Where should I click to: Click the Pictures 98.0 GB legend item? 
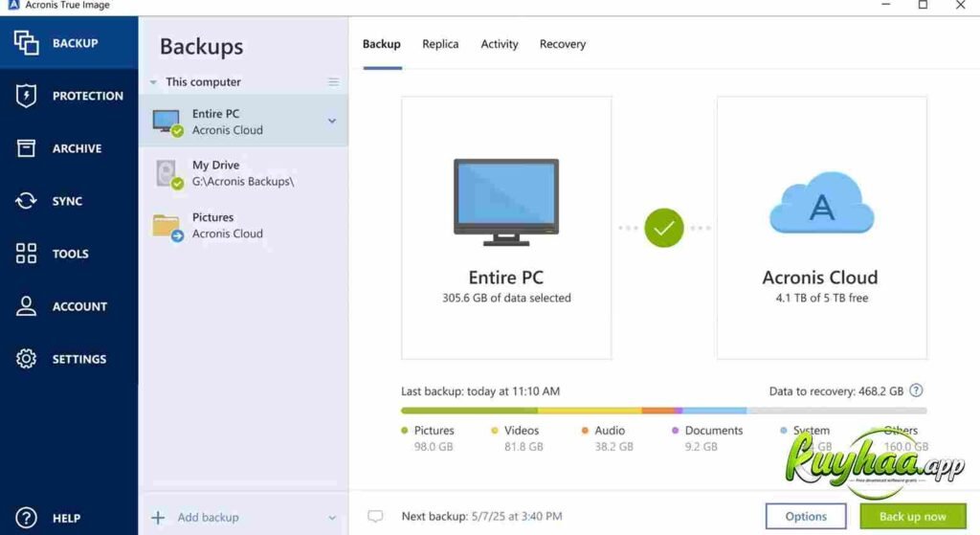pyautogui.click(x=428, y=438)
